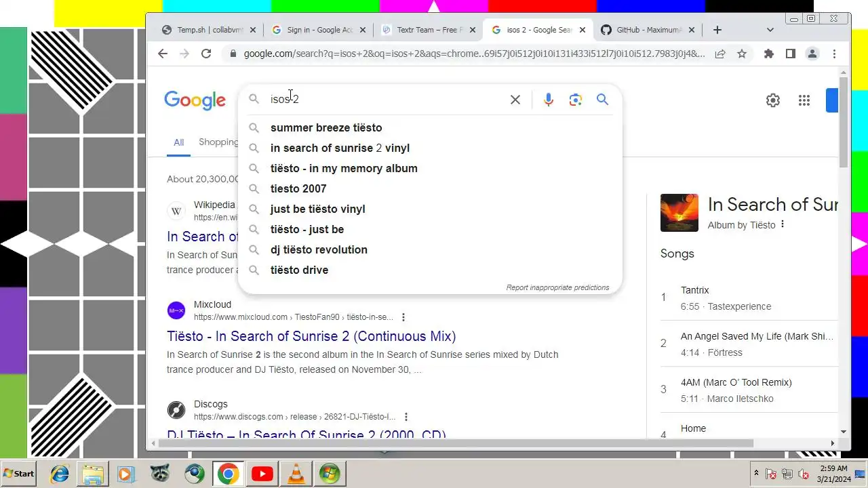Switch to the GitHub tab

coord(646,30)
